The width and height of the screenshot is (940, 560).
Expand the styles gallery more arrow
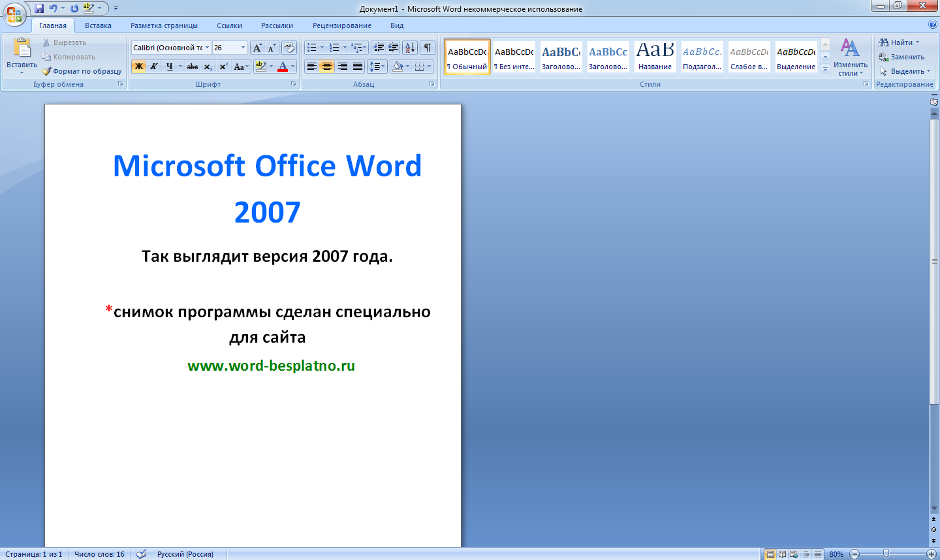(825, 69)
